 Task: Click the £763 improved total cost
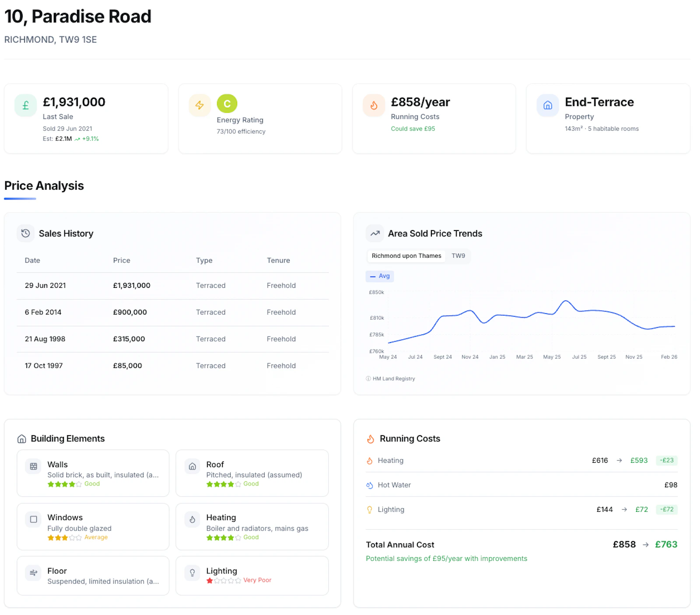(x=666, y=545)
